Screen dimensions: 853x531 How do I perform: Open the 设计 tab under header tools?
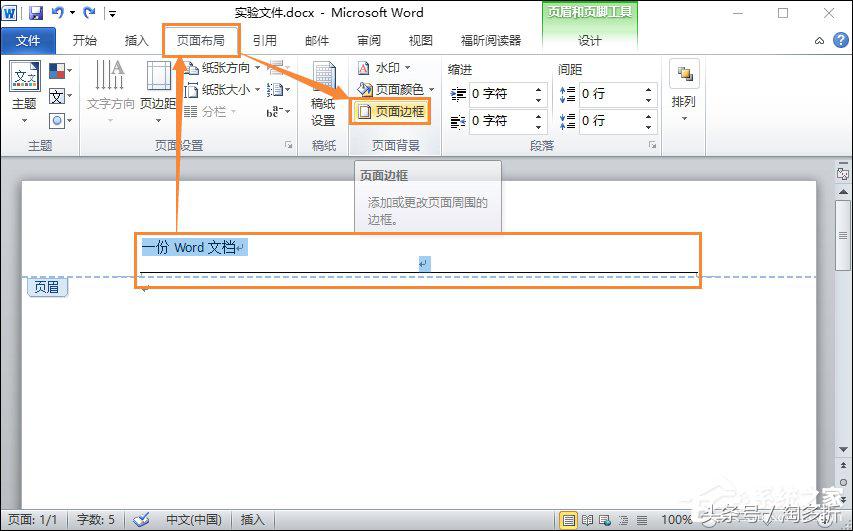[590, 41]
